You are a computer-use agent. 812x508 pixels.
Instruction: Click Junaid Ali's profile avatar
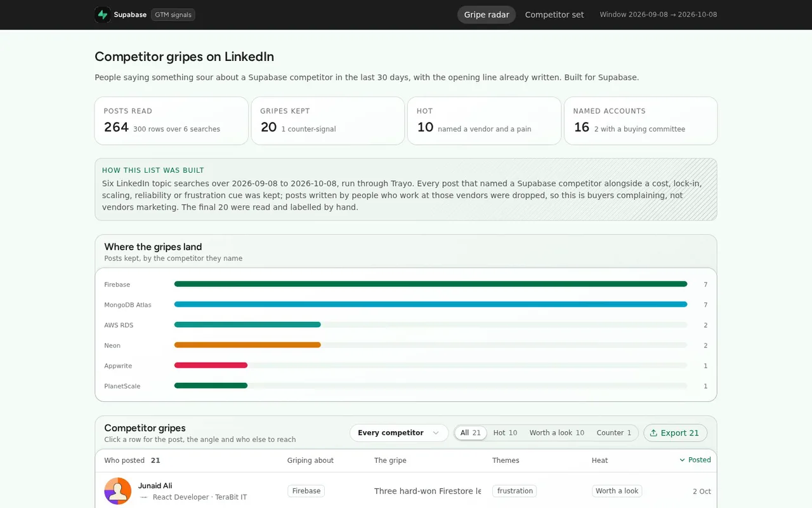[x=118, y=491]
